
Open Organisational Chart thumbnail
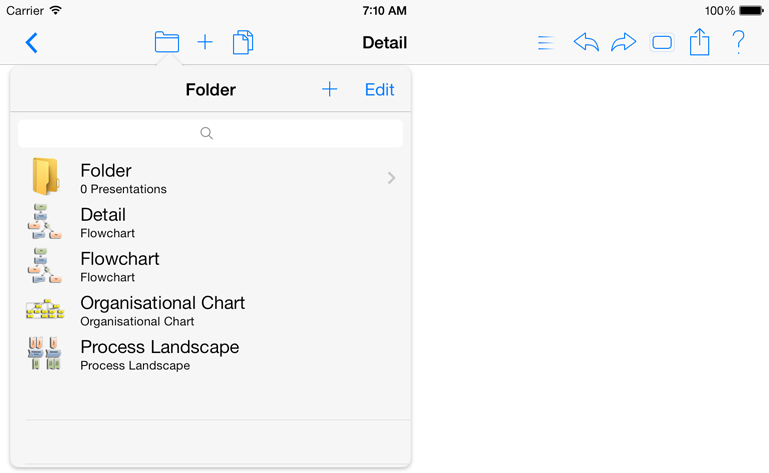(x=45, y=310)
